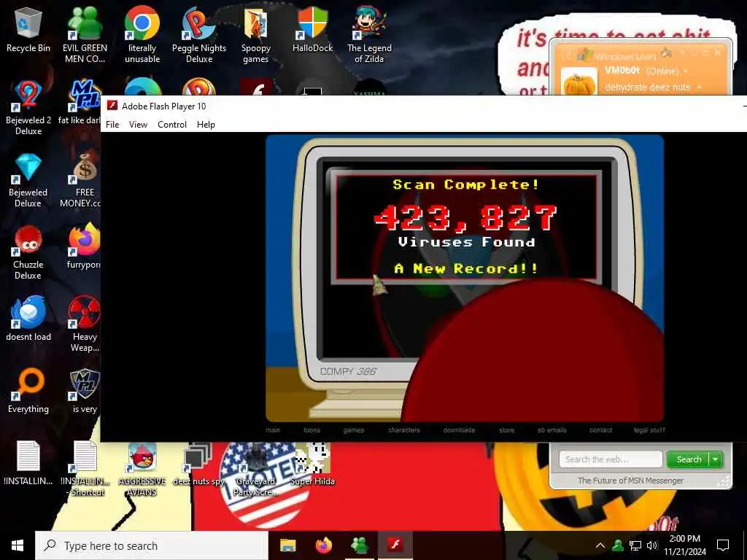Open the !INSTALLIN... text file

click(28, 463)
